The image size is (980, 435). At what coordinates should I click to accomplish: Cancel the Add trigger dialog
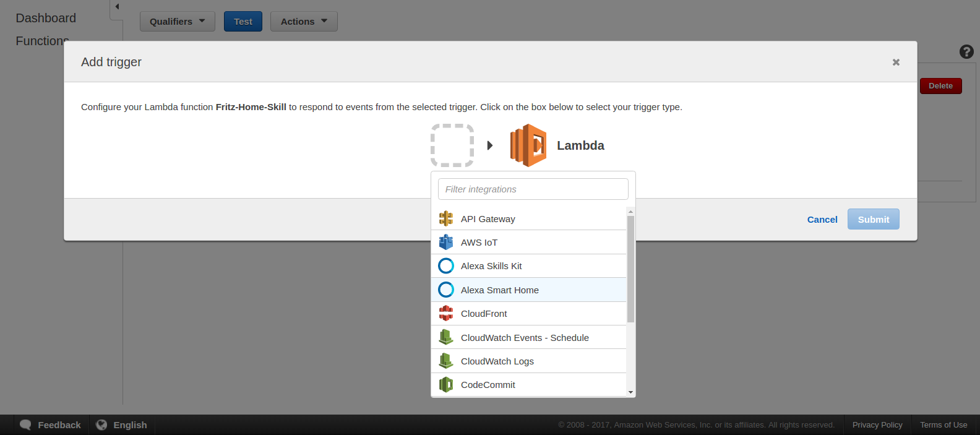click(822, 220)
